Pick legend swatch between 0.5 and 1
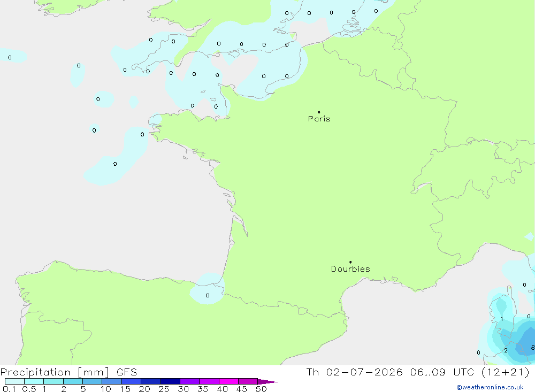 (x=34, y=381)
